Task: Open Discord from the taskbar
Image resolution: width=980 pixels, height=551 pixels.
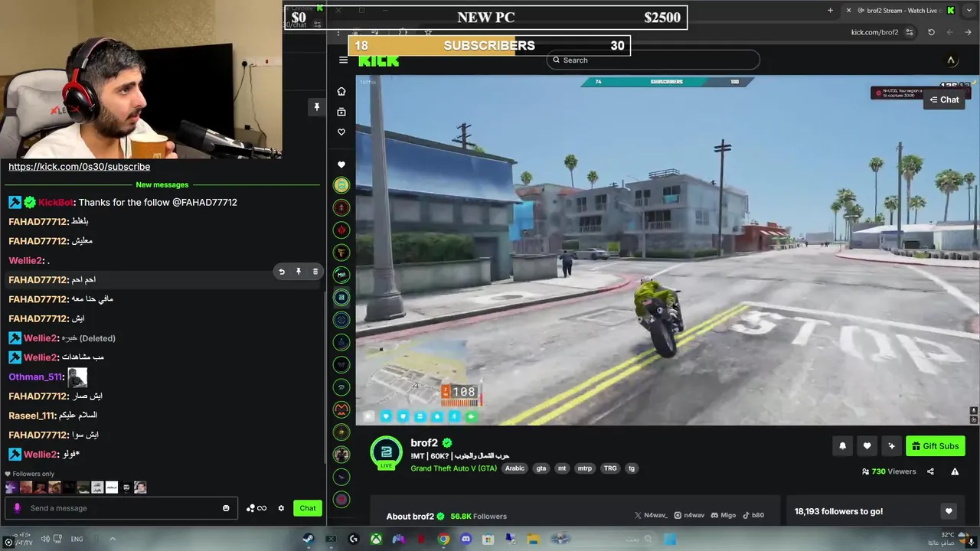Action: pos(465,539)
